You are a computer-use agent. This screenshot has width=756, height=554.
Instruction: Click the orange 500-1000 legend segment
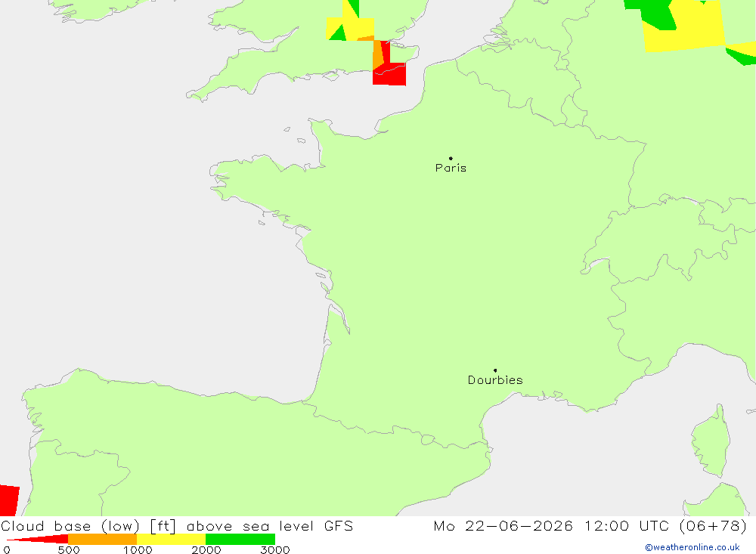pyautogui.click(x=103, y=539)
